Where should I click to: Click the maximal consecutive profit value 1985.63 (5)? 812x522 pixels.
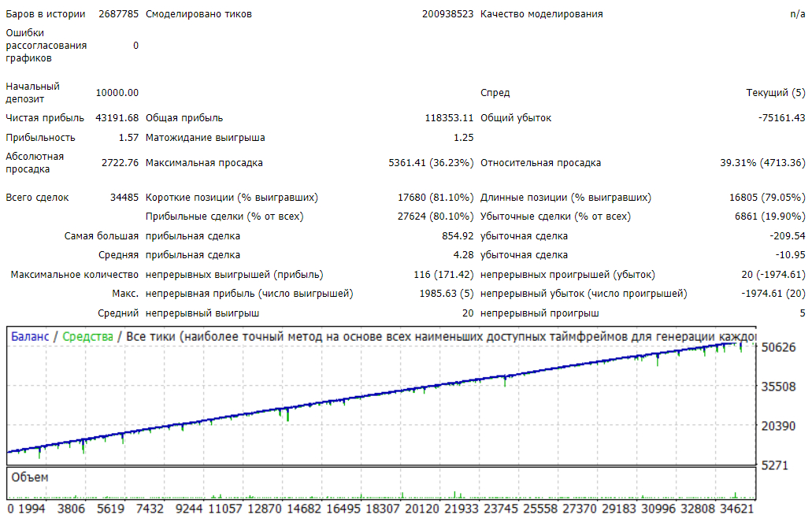coord(447,294)
